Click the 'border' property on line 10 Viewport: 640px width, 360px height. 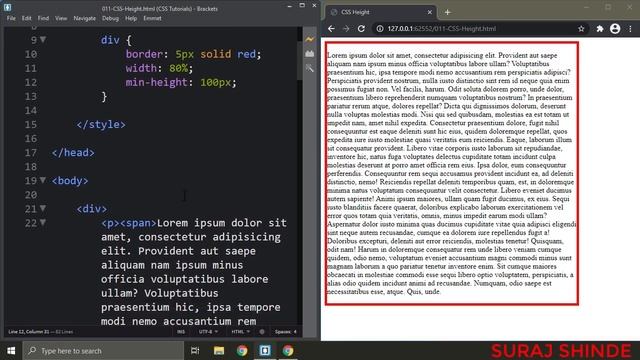point(144,54)
